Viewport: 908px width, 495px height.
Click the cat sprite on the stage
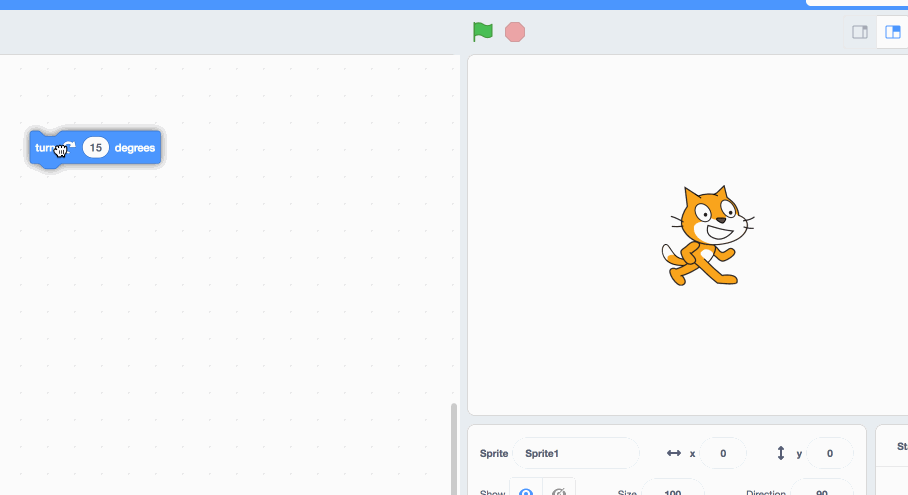[x=708, y=235]
